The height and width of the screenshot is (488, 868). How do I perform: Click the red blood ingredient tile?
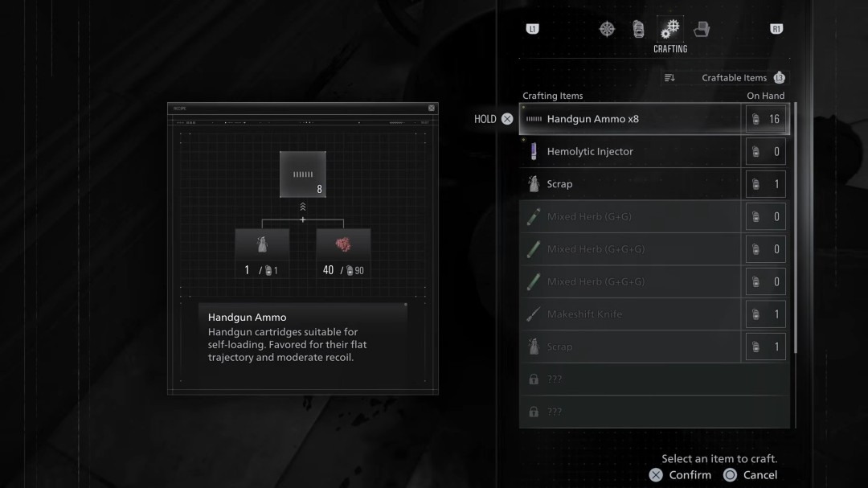(343, 245)
